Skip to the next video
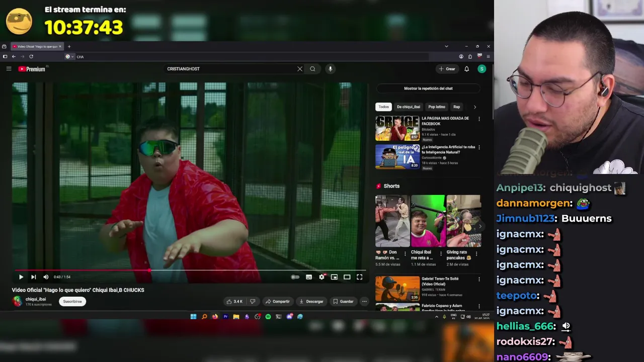 [33, 277]
